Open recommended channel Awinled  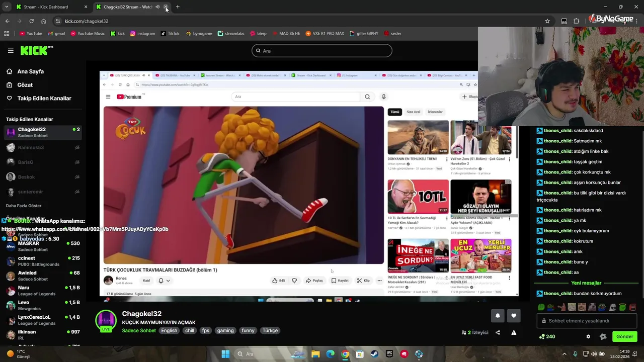(42, 276)
